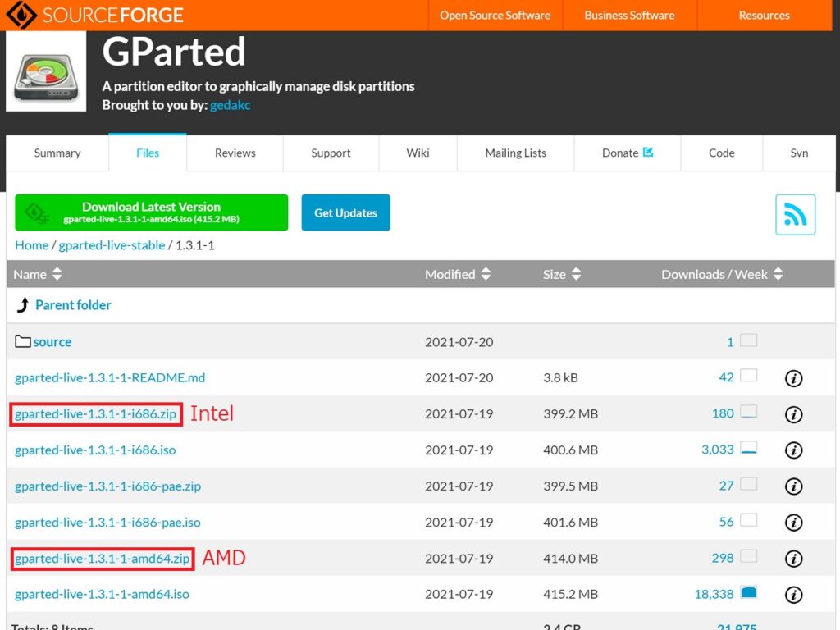840x630 pixels.
Task: Click the download chart icon for i686.iso row
Action: [748, 447]
